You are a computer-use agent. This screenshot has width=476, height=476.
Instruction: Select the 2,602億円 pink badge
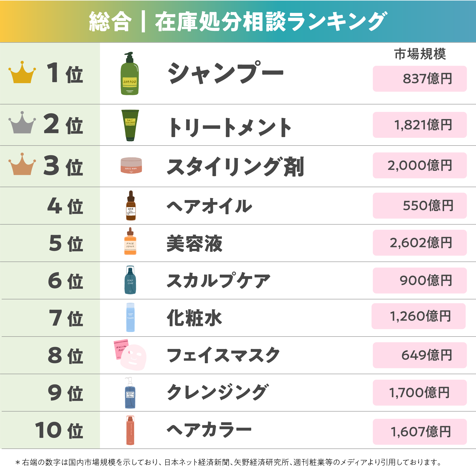point(420,243)
